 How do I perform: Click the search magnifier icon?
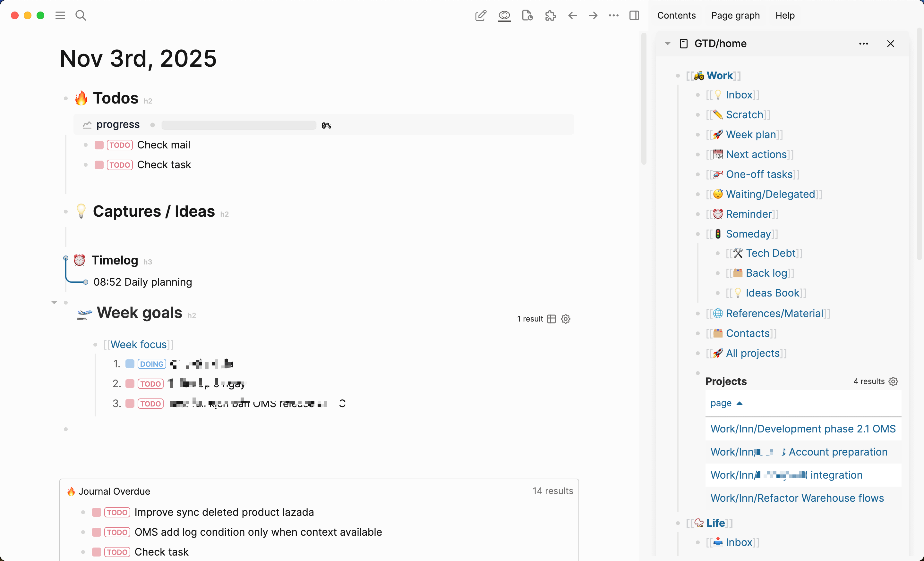(x=81, y=15)
